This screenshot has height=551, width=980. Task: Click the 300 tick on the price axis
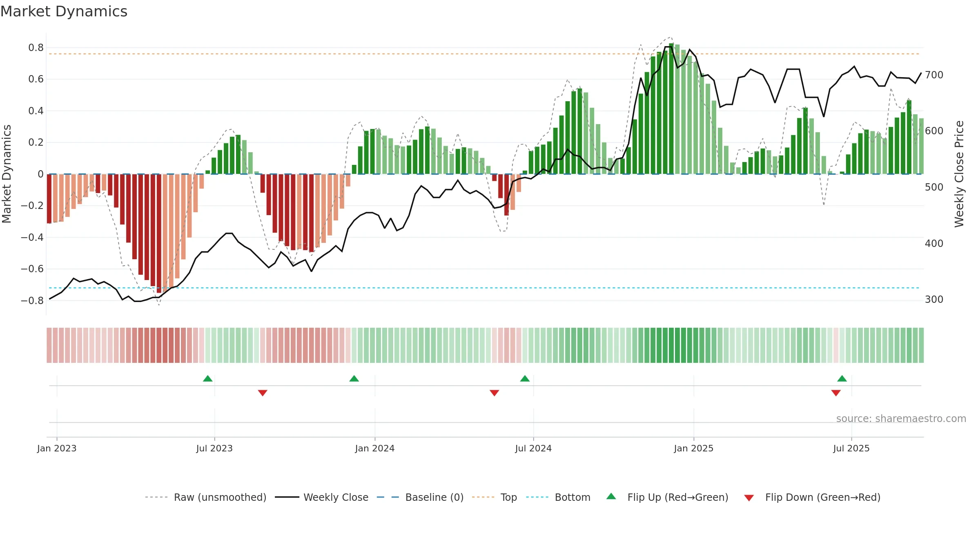(x=934, y=300)
